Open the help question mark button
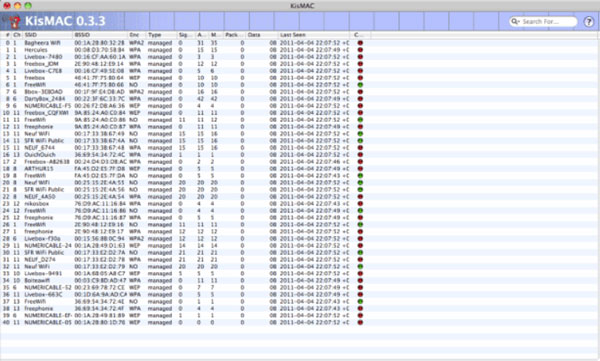 589,21
